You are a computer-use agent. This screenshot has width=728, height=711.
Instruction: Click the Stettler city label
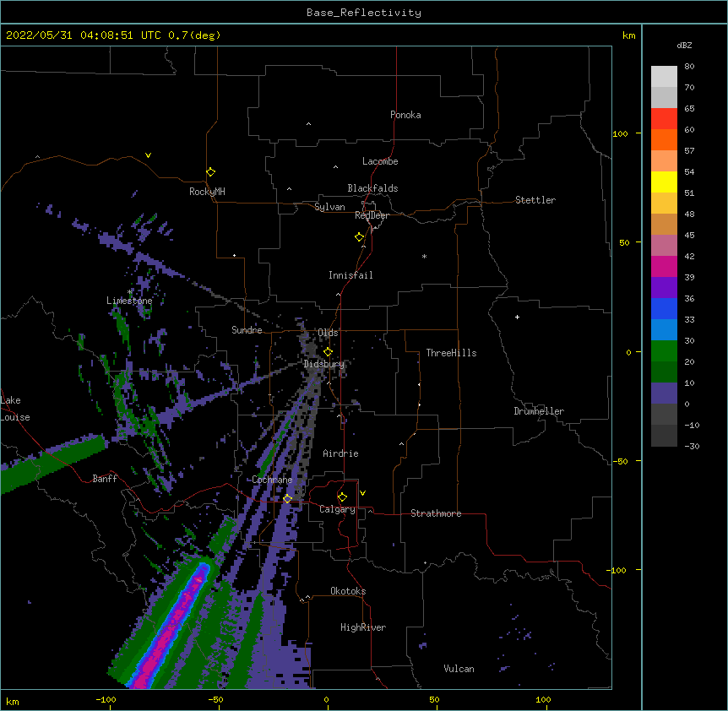click(535, 200)
